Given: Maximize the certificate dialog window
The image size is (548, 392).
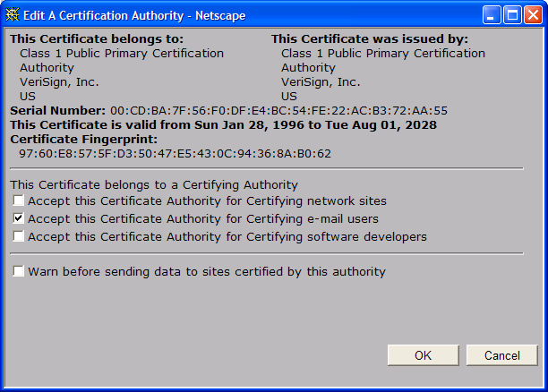Looking at the screenshot, I should (513, 15).
